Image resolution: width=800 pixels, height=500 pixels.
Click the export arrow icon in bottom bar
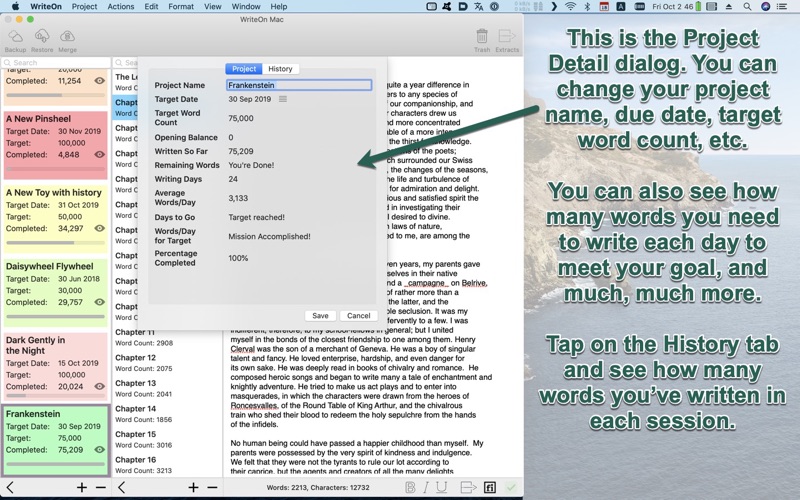(468, 487)
